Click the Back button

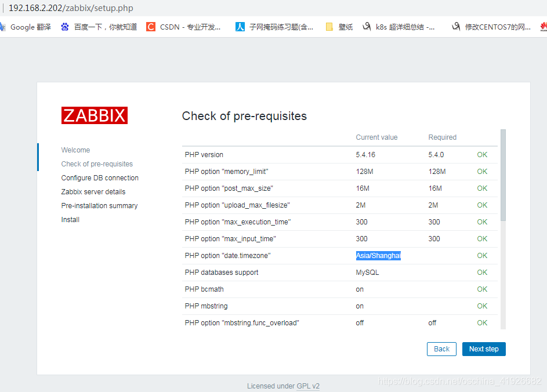point(441,349)
